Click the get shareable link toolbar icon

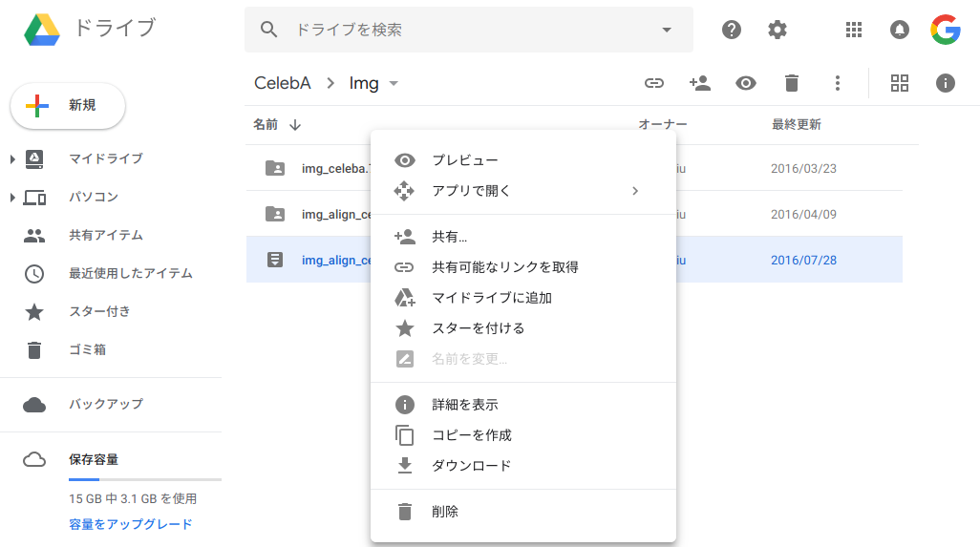653,83
